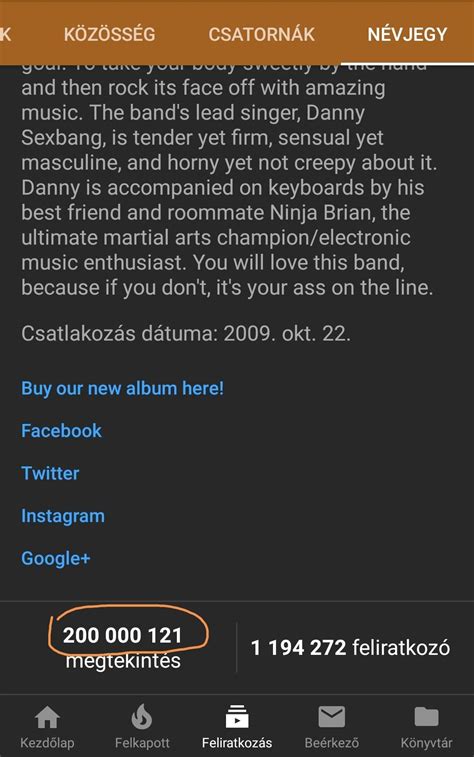Open the Instagram link

(63, 516)
